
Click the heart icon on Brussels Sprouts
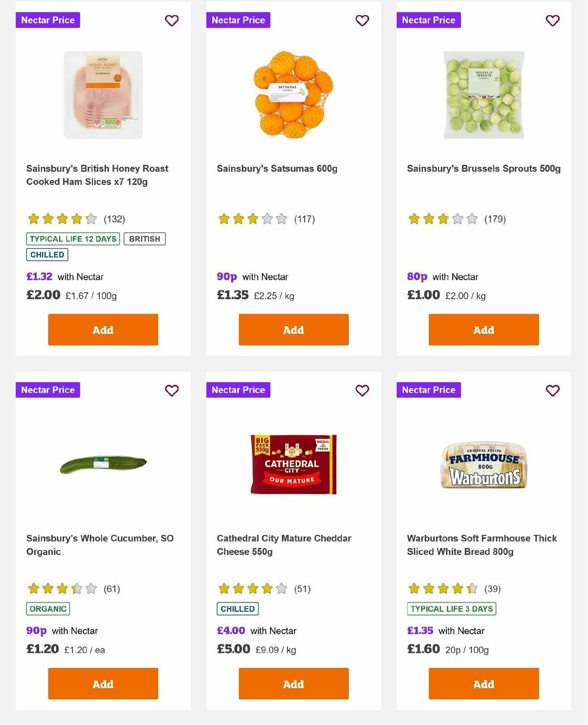pos(552,20)
